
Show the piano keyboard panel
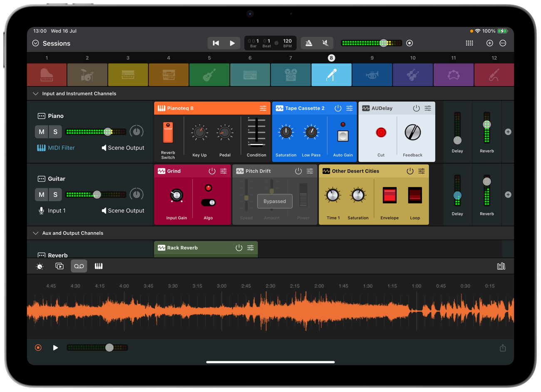pos(99,266)
